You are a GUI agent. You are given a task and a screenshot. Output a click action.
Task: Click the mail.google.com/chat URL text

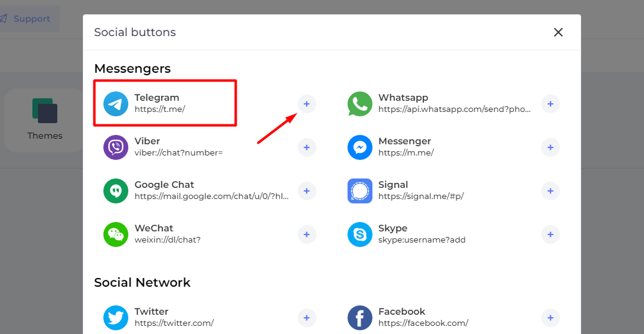[212, 196]
